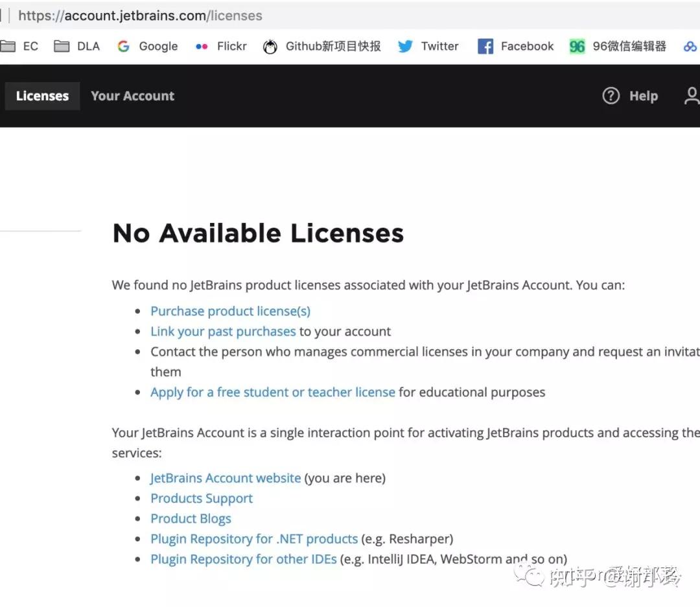Open the Github新项目快报 bookmark label
This screenshot has width=700, height=607.
tap(333, 47)
